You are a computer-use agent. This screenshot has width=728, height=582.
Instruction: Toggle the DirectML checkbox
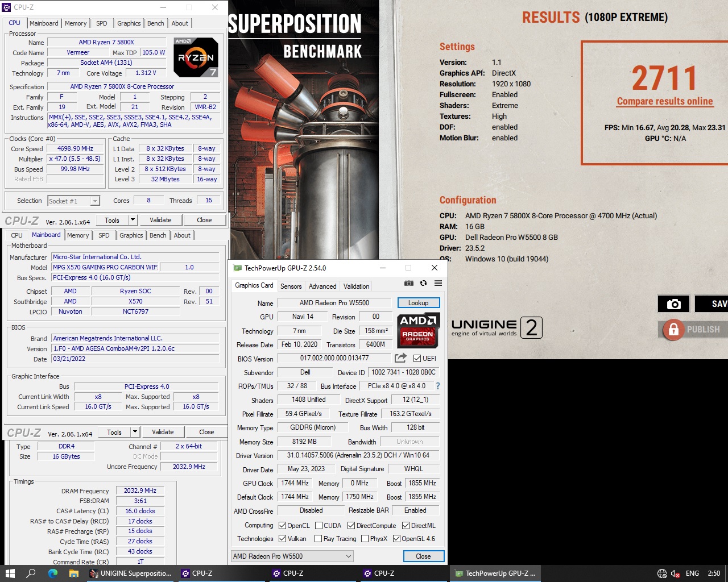click(x=406, y=526)
